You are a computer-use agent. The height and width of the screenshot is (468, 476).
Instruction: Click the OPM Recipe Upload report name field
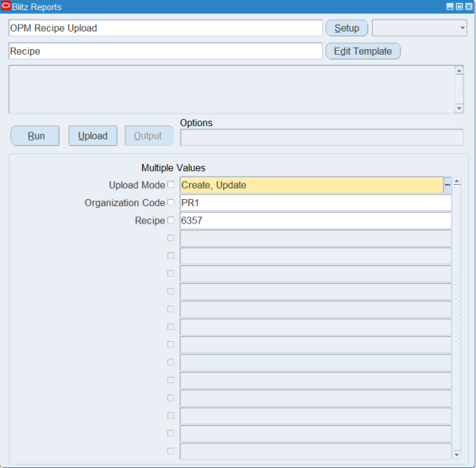(x=166, y=28)
